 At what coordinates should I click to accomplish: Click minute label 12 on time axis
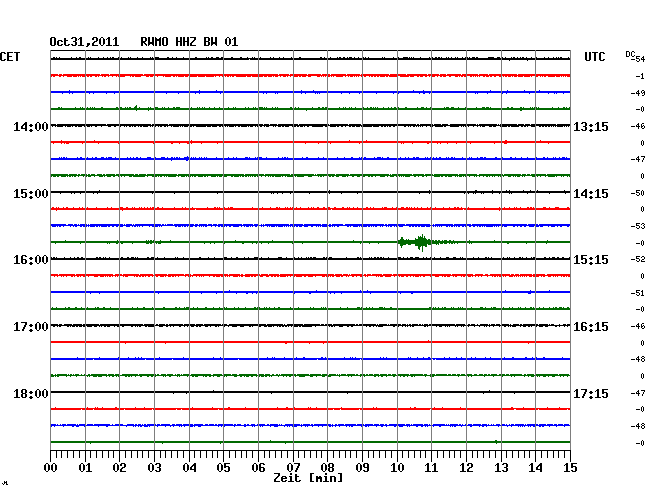coord(466,468)
